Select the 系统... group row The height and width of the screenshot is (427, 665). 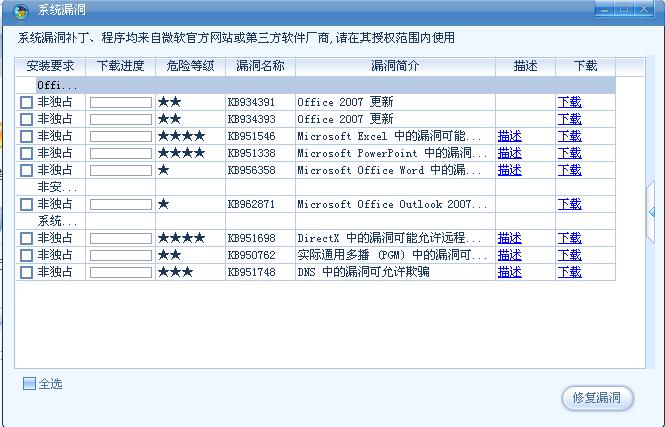(316, 221)
